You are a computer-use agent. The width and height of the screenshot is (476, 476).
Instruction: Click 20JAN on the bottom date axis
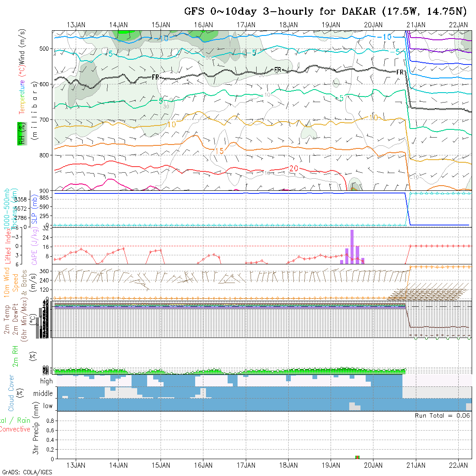pyautogui.click(x=373, y=465)
